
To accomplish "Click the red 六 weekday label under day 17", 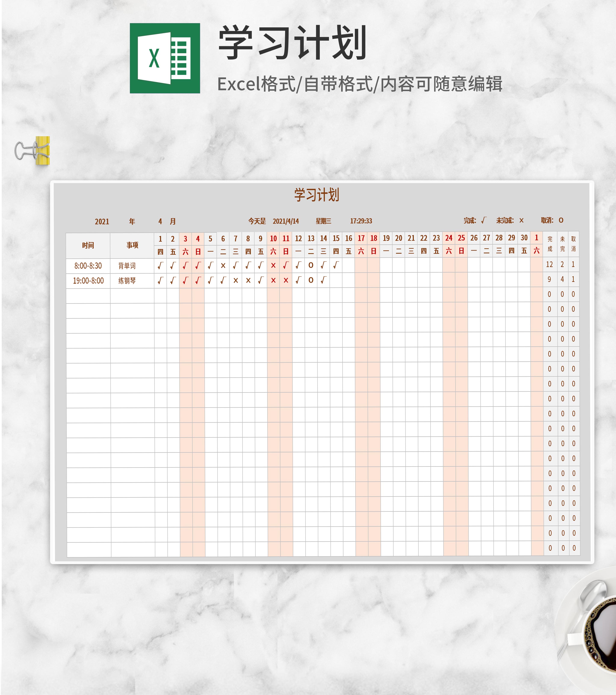I will point(361,251).
